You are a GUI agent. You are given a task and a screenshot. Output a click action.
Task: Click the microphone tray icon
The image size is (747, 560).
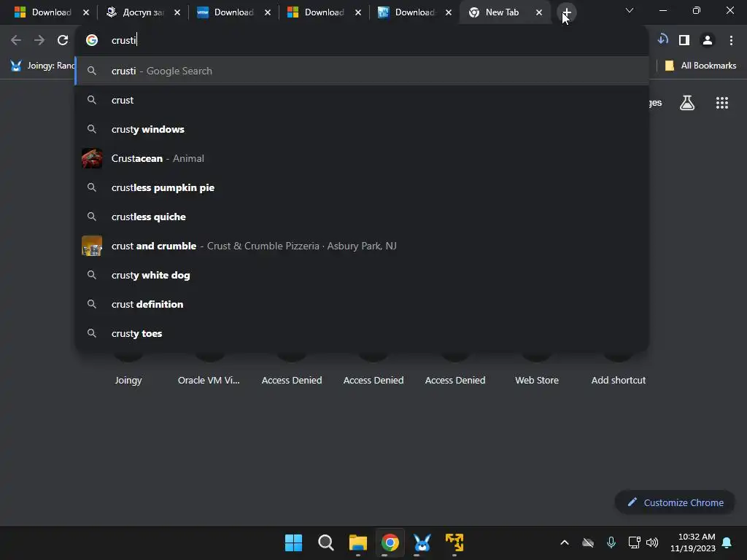coord(611,542)
